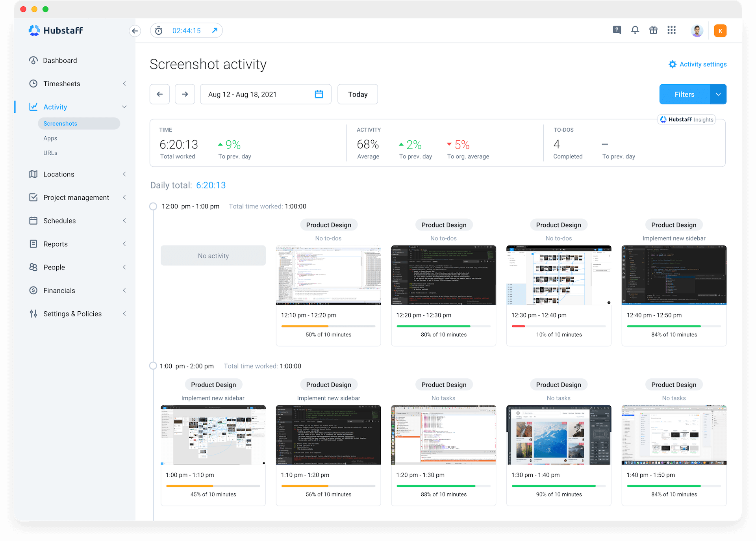The height and width of the screenshot is (541, 756).
Task: Switch to the URLs tab under Activity
Action: click(x=50, y=153)
